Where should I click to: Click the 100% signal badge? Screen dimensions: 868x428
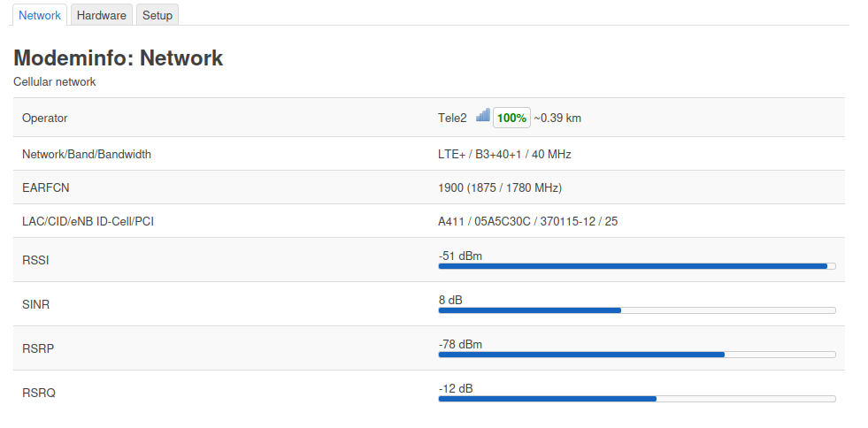511,118
